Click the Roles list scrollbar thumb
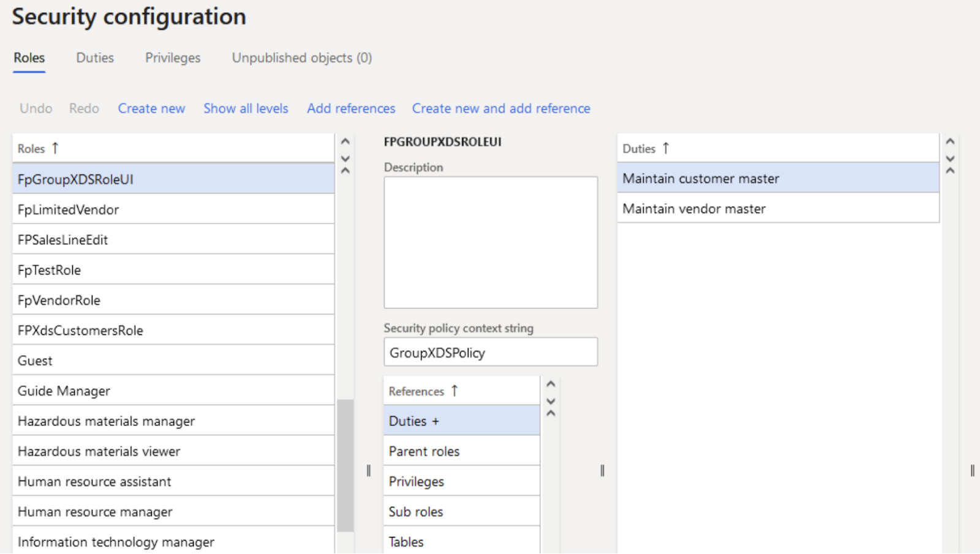Image resolution: width=980 pixels, height=554 pixels. click(x=345, y=465)
